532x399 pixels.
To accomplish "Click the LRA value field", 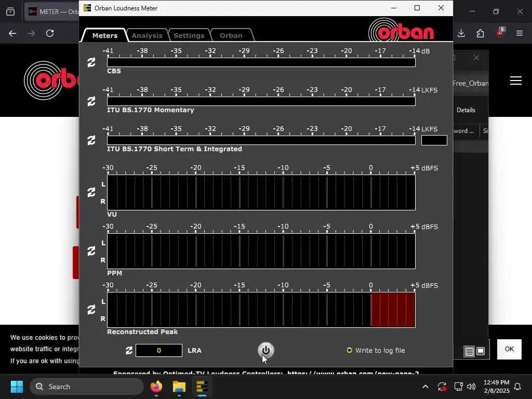I will point(159,351).
